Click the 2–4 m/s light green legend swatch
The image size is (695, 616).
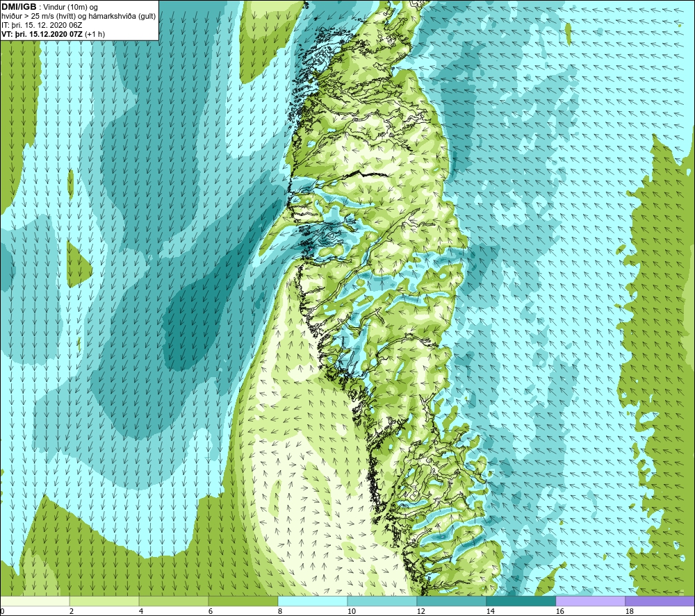coord(104,601)
